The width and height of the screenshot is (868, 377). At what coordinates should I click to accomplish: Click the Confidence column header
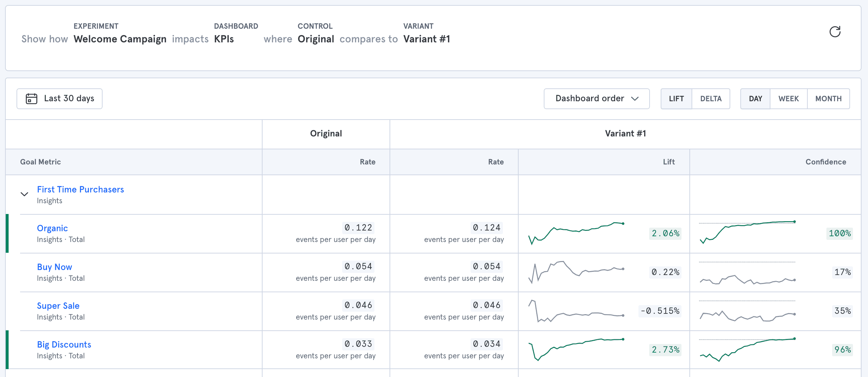pos(826,162)
